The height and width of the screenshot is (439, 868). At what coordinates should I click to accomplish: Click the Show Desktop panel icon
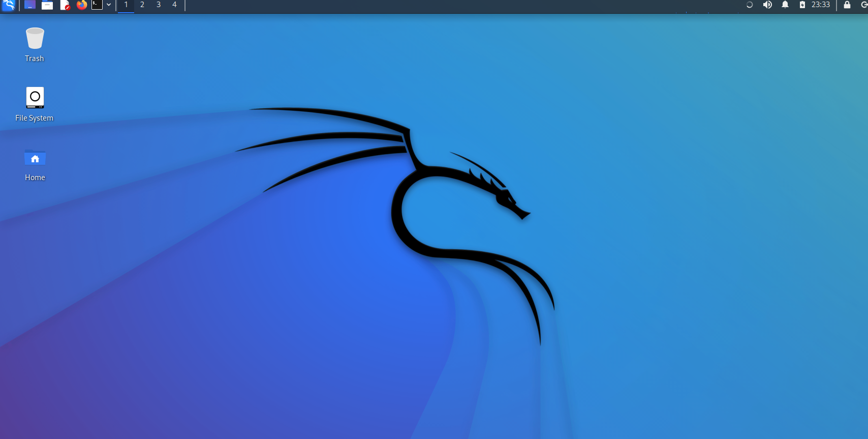pyautogui.click(x=30, y=5)
